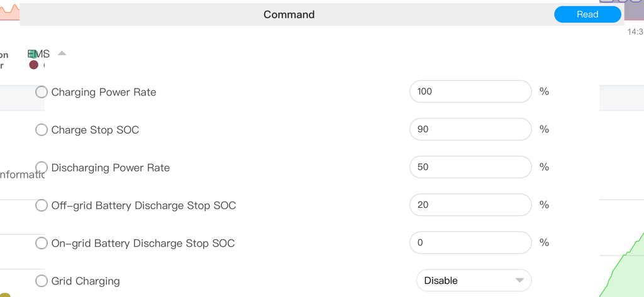Image resolution: width=644 pixels, height=297 pixels.
Task: Select the Grid Charging radio button
Action: tap(42, 281)
